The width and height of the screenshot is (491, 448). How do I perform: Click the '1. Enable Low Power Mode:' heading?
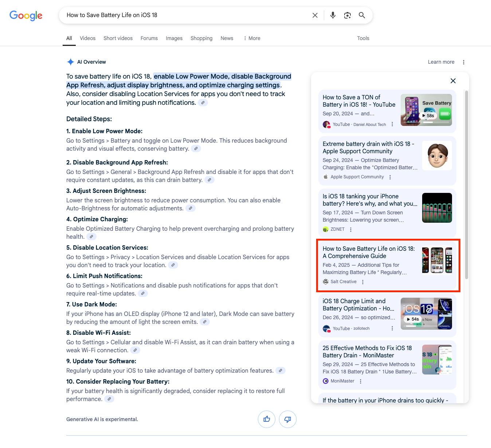(105, 131)
